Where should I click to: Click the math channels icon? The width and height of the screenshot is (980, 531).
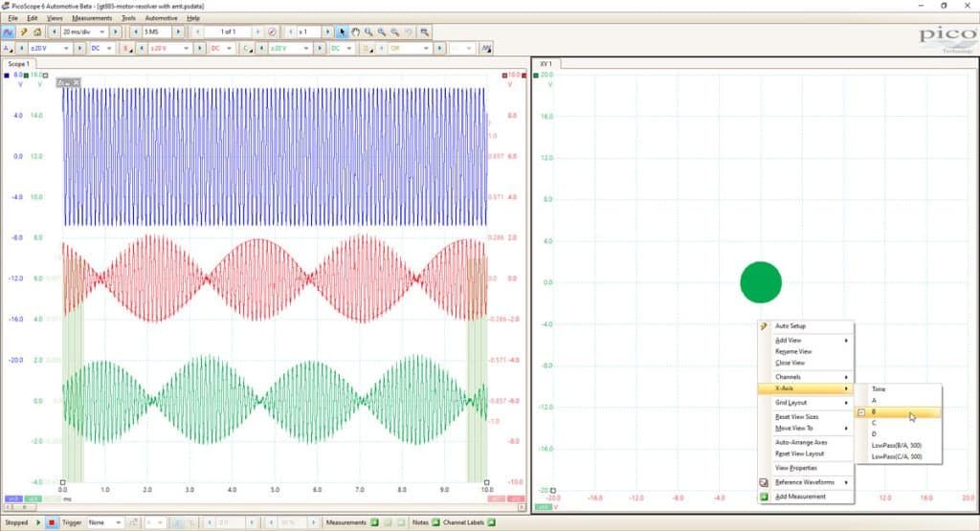coord(486,48)
